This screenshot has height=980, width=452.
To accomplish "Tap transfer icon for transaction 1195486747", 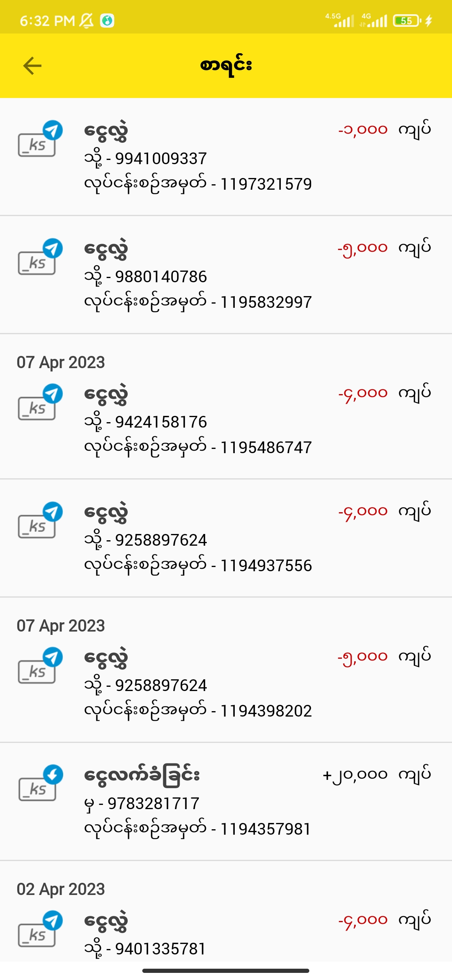I will [40, 402].
